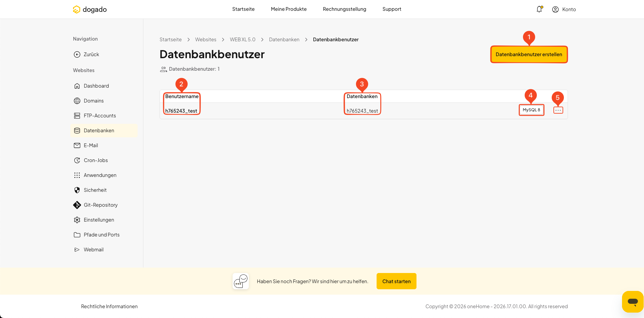Image resolution: width=644 pixels, height=318 pixels.
Task: Select Einstellungen in sidebar
Action: (x=99, y=220)
